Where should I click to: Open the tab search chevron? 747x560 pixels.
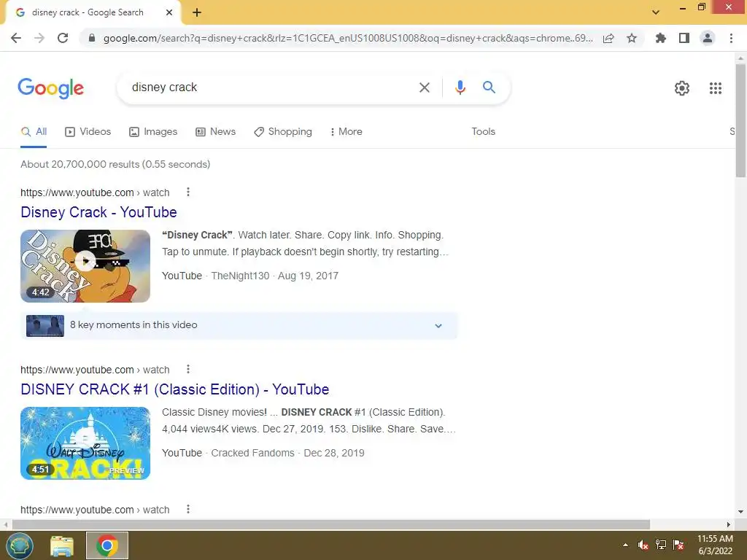(x=656, y=12)
